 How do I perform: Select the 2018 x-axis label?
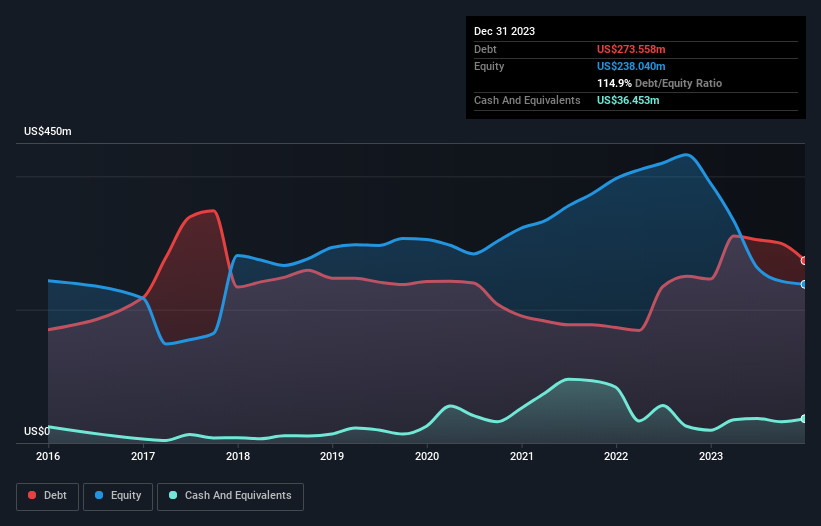[238, 456]
